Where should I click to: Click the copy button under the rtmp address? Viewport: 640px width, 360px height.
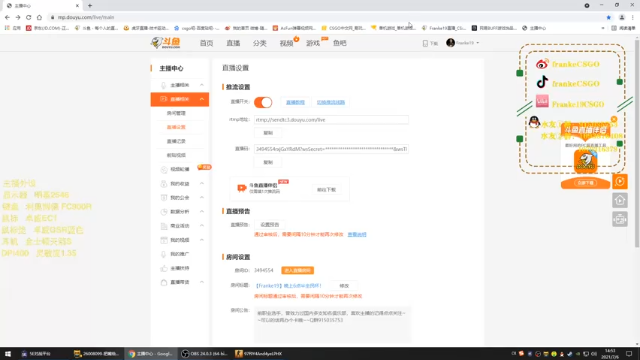pos(268,133)
